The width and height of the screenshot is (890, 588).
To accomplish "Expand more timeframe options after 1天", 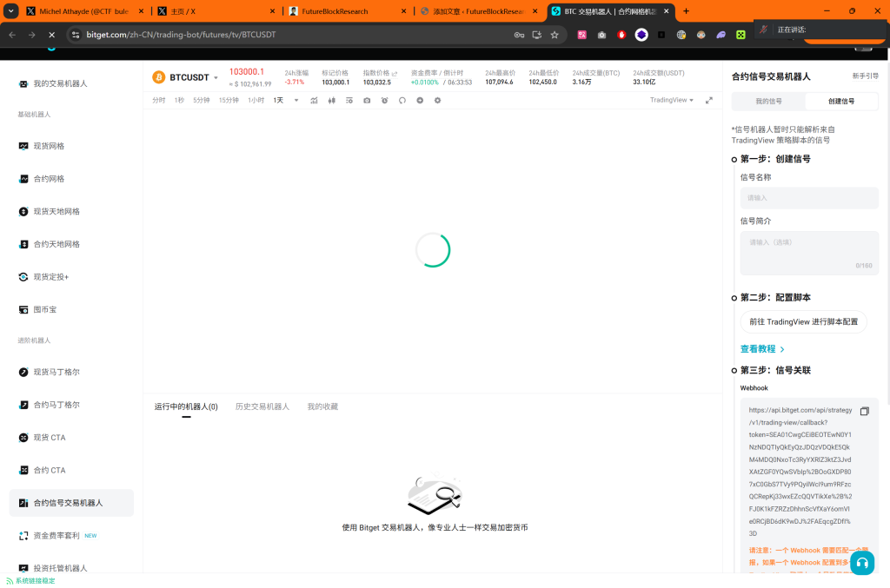I will point(296,101).
